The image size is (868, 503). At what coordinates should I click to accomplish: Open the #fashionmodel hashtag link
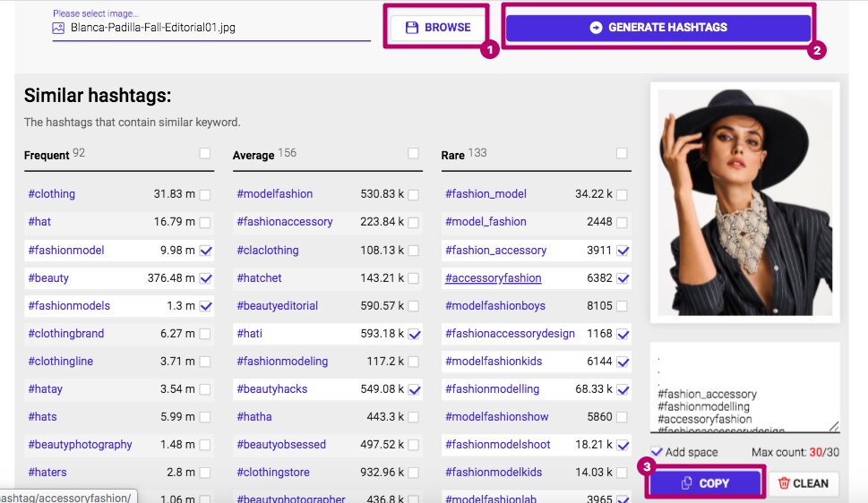pos(66,251)
